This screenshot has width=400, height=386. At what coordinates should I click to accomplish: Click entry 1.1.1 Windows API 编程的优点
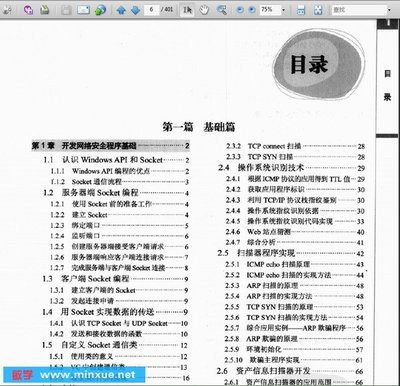coord(120,171)
